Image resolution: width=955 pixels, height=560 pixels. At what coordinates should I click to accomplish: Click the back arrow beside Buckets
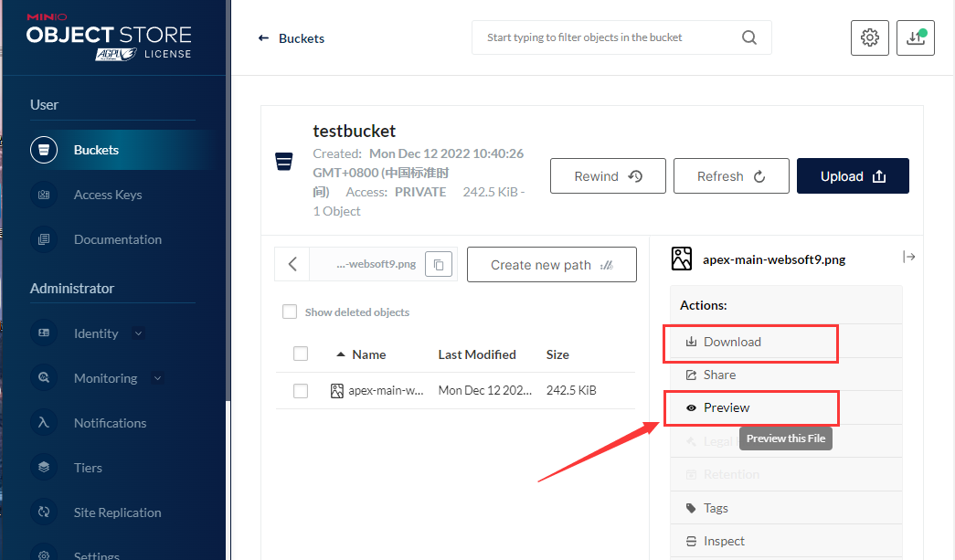264,38
